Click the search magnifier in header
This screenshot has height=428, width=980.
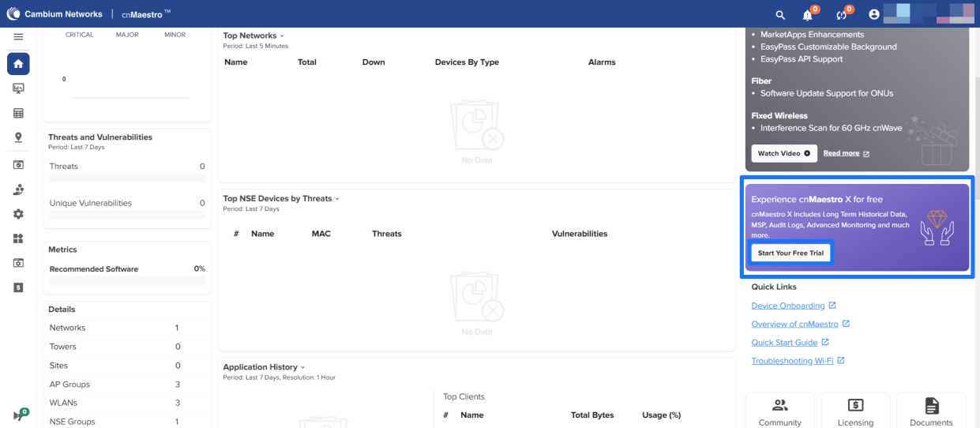(780, 15)
